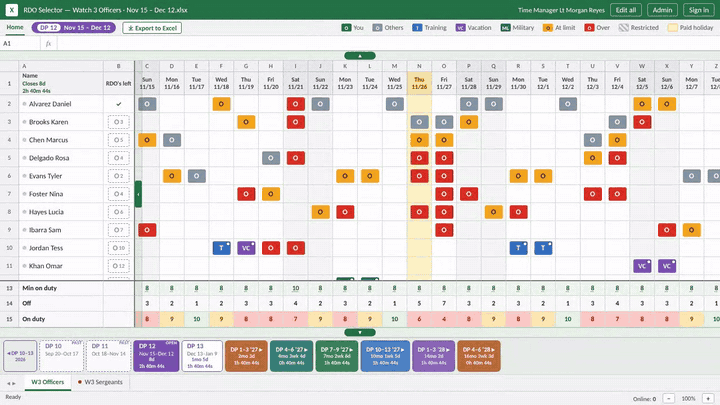Click Foster Nina's red chip on Sat 11/28
Viewport: 720px width, 405px height.
tap(469, 194)
